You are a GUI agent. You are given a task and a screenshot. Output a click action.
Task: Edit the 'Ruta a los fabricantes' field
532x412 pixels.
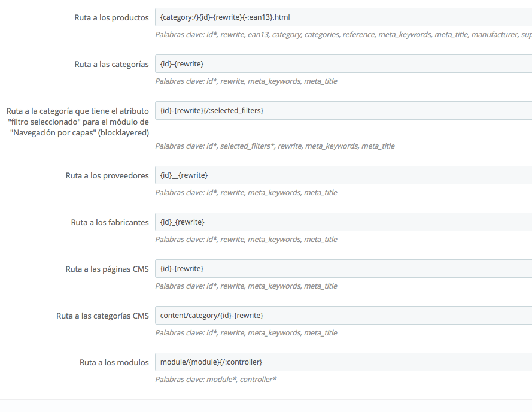343,222
